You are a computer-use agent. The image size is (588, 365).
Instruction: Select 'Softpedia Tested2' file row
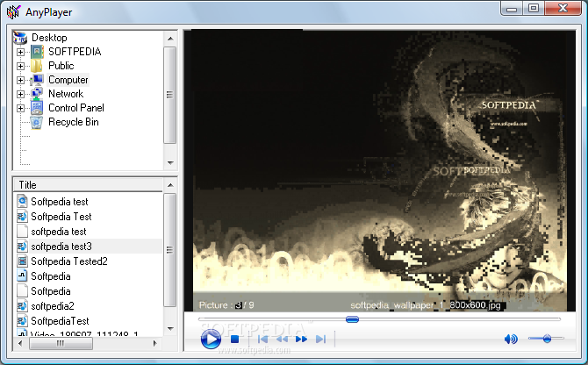point(89,261)
